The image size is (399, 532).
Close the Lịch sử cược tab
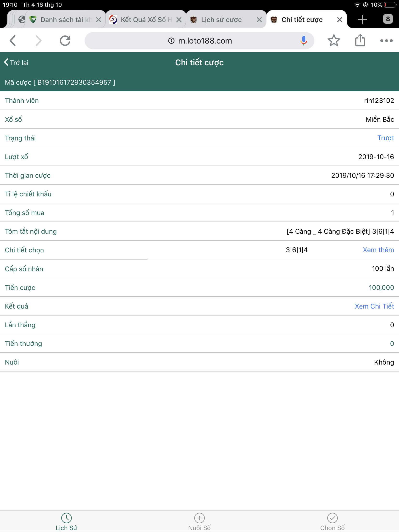259,20
